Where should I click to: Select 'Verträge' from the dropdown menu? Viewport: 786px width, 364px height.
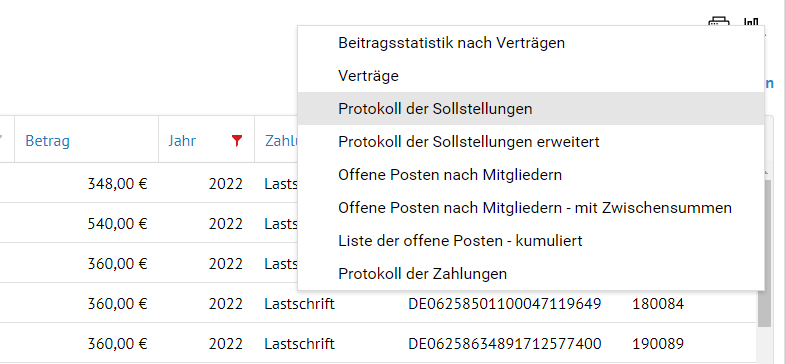[x=368, y=76]
